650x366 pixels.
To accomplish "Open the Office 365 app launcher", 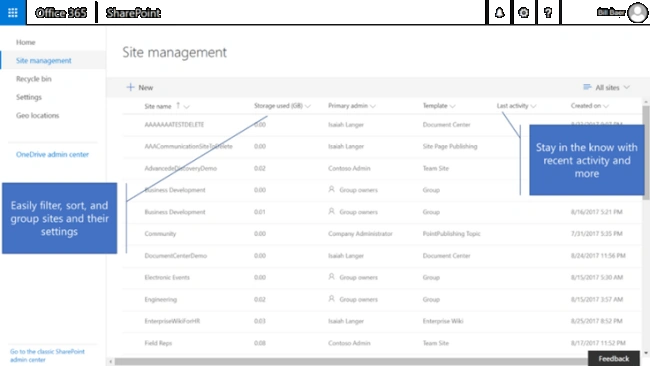I will (12, 12).
